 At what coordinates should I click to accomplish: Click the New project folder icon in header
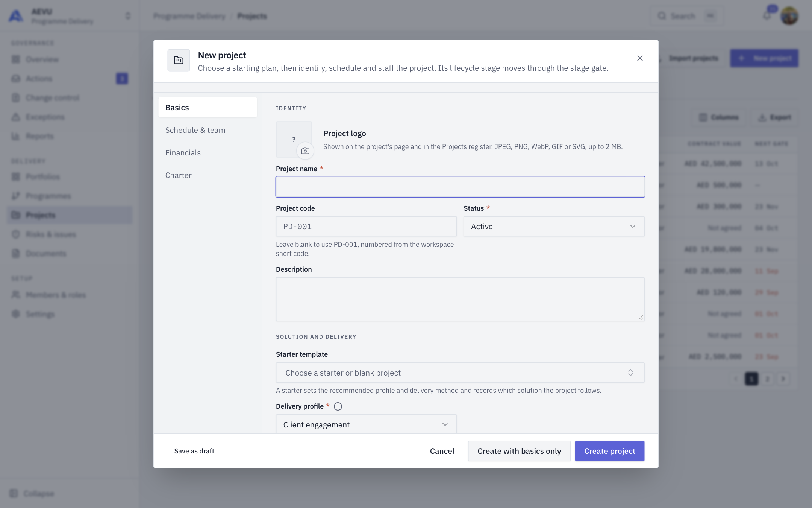pyautogui.click(x=179, y=60)
